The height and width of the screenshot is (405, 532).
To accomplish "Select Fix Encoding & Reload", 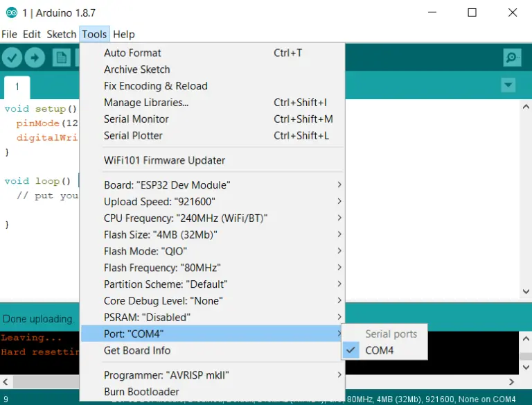I will point(213,86).
